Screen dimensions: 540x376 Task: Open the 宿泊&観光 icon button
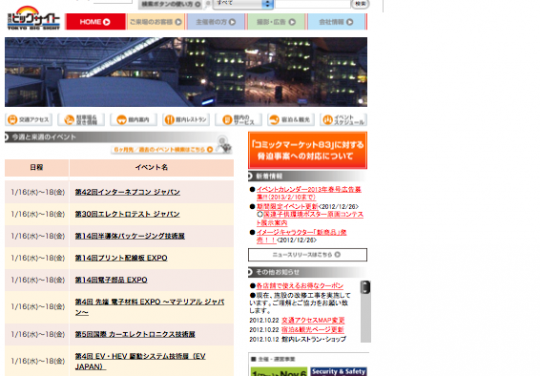click(291, 119)
